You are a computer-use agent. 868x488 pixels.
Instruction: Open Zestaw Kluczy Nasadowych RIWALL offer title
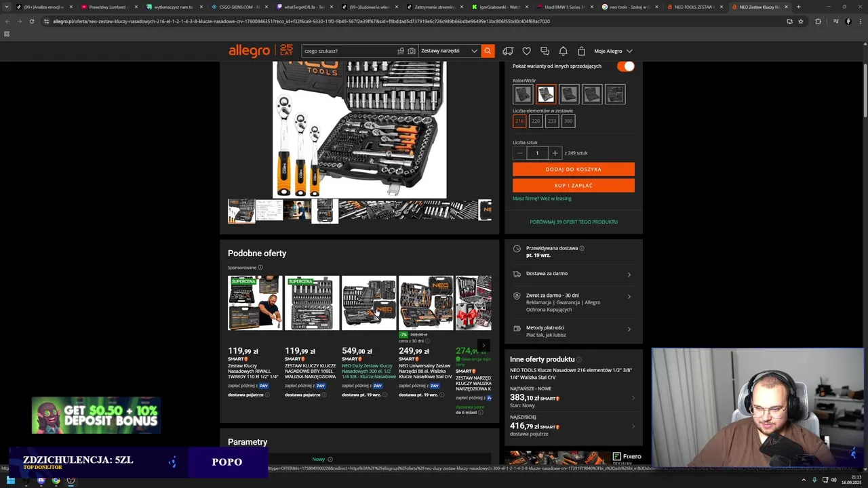point(253,371)
